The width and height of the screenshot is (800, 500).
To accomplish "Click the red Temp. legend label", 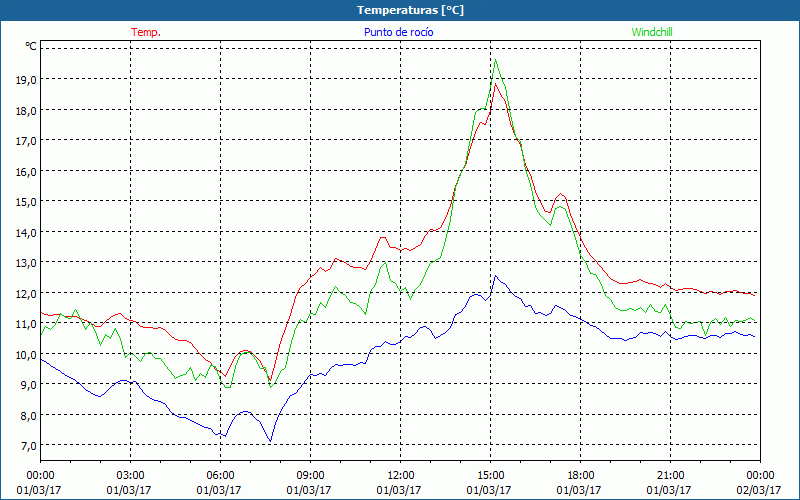I will click(146, 32).
